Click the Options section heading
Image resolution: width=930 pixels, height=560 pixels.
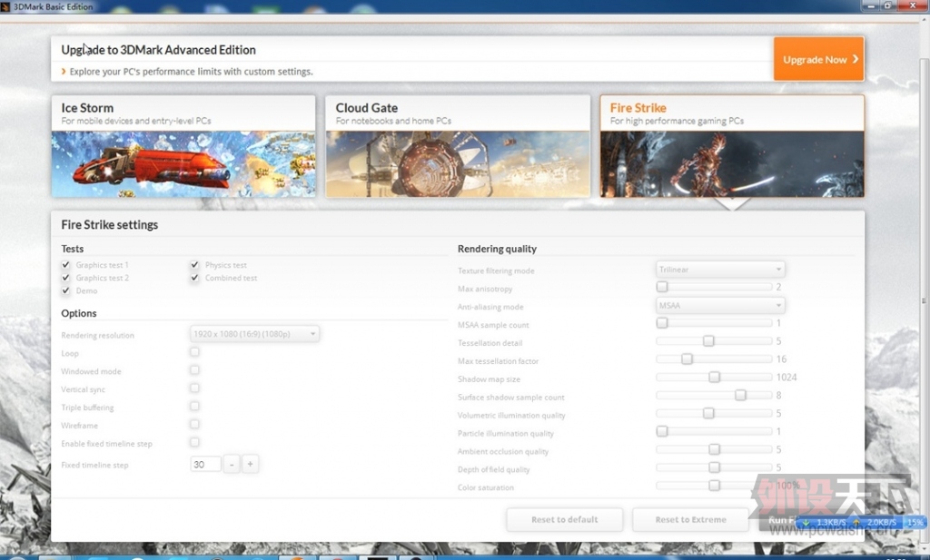point(79,313)
